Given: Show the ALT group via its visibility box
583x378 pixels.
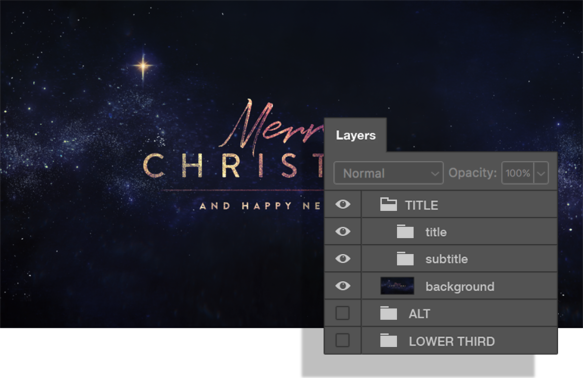Looking at the screenshot, I should point(342,313).
